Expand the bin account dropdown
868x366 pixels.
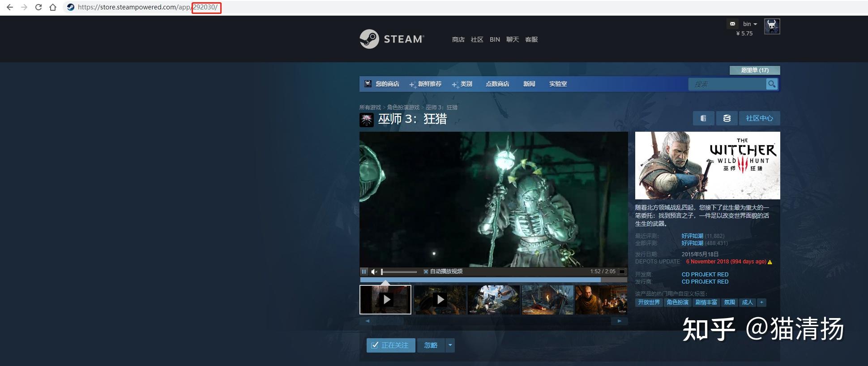750,24
